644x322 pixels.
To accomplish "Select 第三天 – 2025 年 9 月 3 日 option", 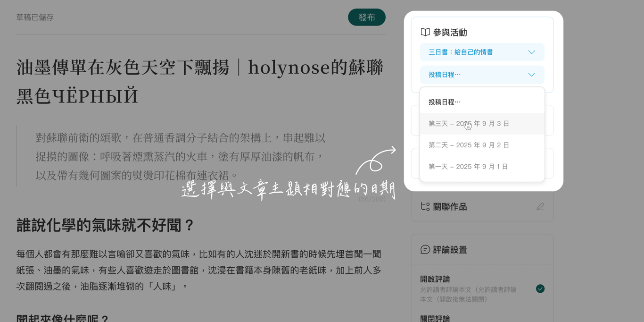I will (x=482, y=124).
